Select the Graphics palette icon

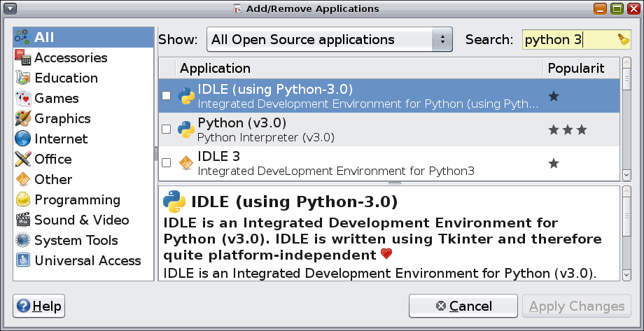(23, 119)
